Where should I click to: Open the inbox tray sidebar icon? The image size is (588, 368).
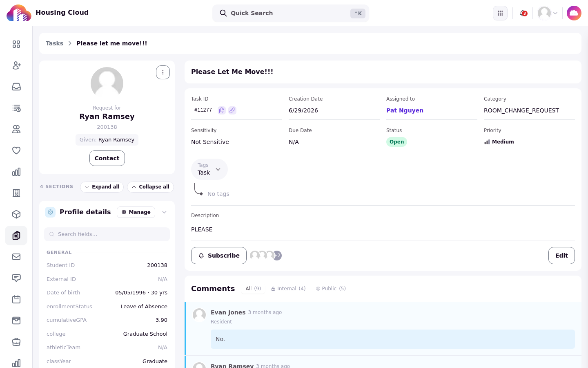[x=16, y=87]
